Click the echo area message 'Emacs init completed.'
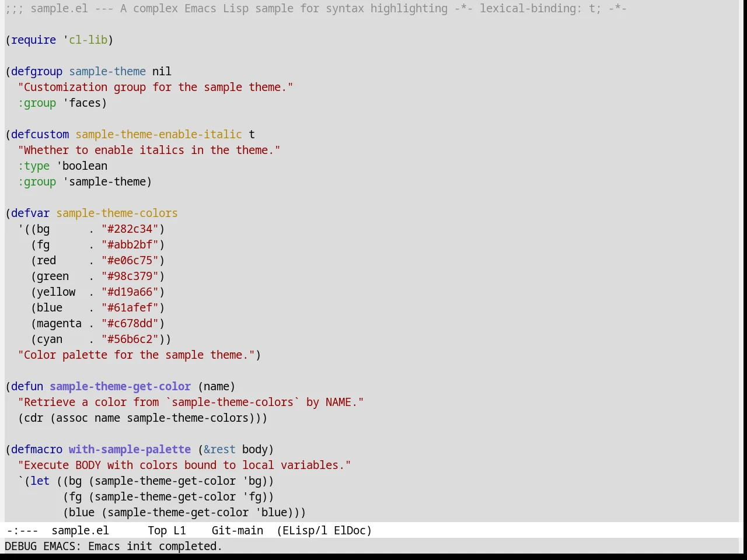 (x=155, y=546)
